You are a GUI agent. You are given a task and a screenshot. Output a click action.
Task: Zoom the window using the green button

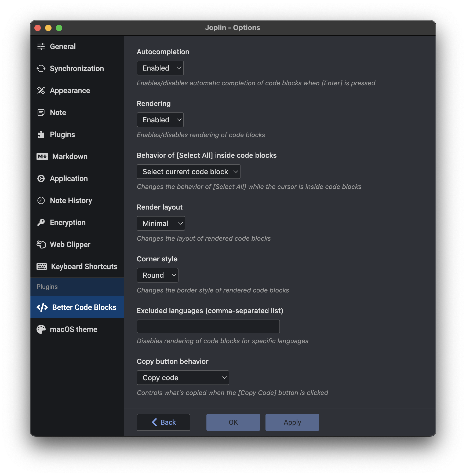(x=59, y=28)
